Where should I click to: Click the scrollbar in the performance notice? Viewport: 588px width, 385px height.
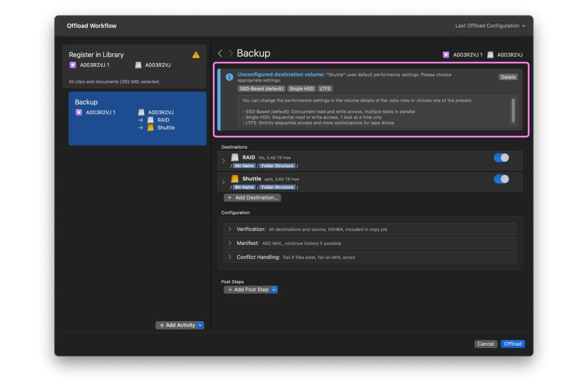[513, 110]
